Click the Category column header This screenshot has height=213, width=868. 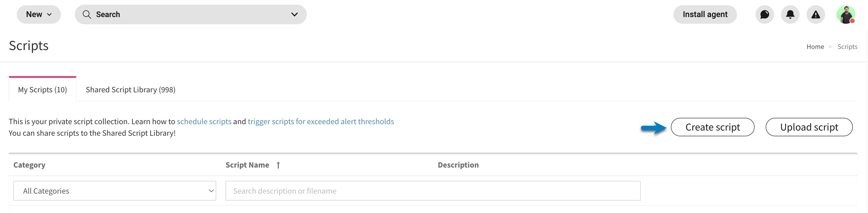coord(29,165)
